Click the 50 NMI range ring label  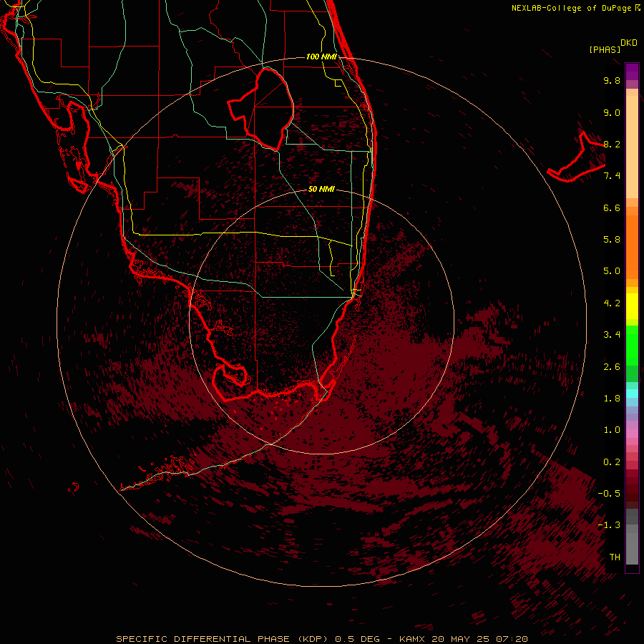[321, 189]
